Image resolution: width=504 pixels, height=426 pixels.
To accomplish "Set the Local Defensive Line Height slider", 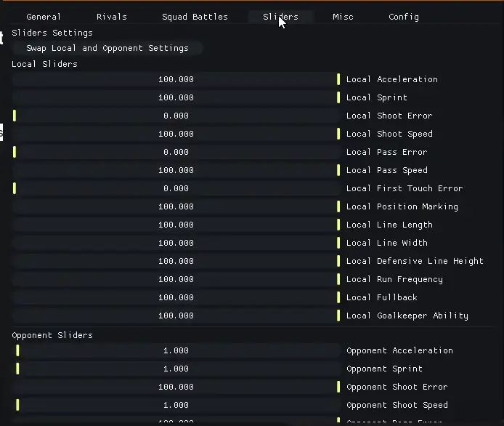I will pyautogui.click(x=176, y=261).
